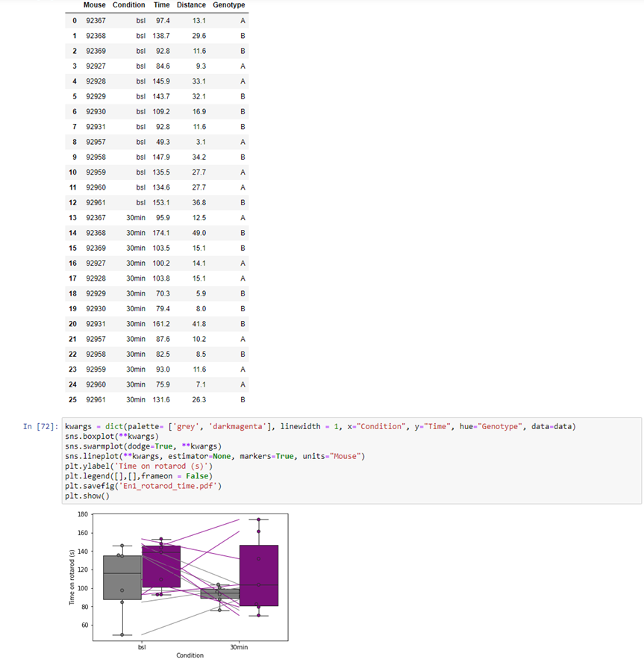This screenshot has width=644, height=671.
Task: Click the 30min value in row 13
Action: tap(135, 217)
